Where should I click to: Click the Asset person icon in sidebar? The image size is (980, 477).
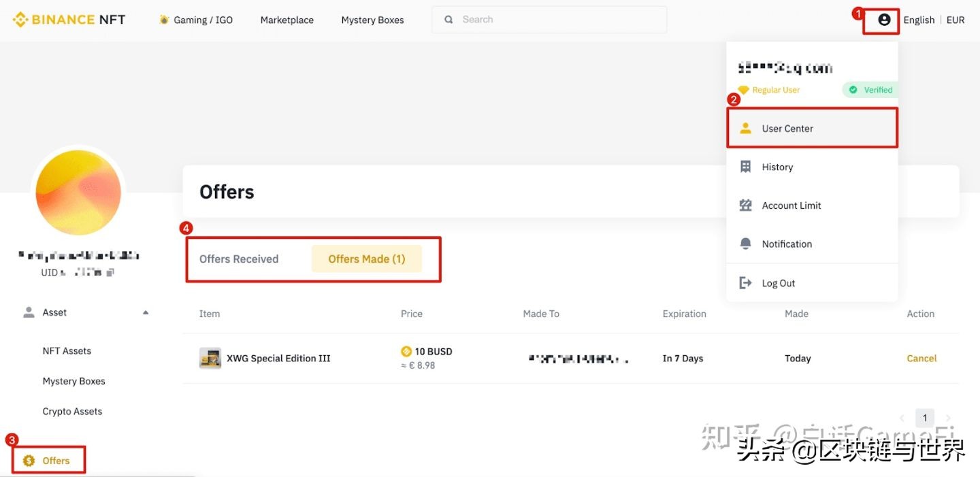point(29,312)
